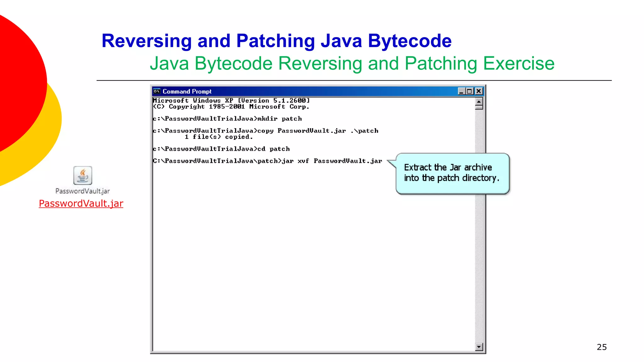Screen dimensions: 644x362
Task: Click the 'Command Prompt' window title text
Action: click(x=187, y=91)
